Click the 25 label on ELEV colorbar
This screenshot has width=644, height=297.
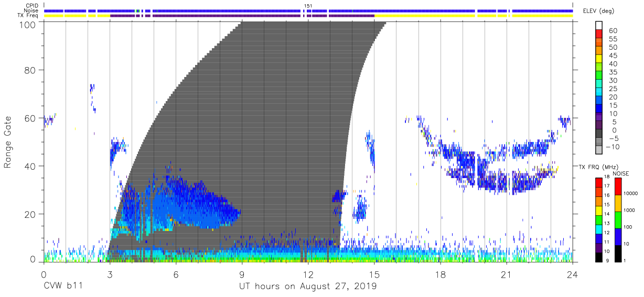(613, 89)
